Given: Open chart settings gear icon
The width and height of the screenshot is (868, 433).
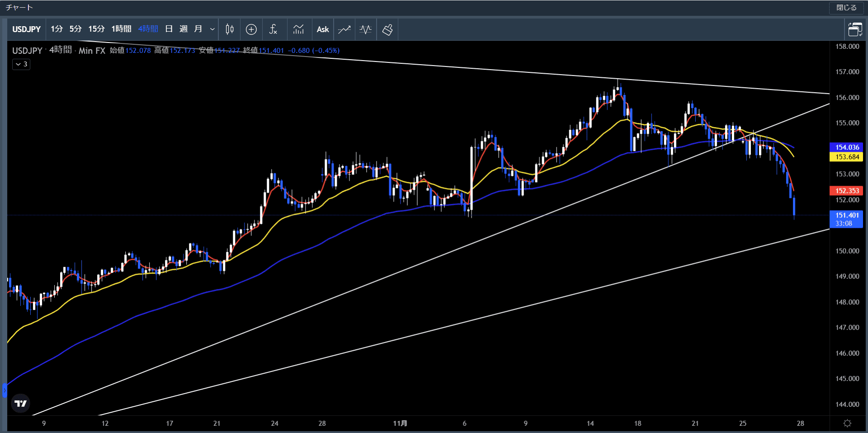Looking at the screenshot, I should (x=848, y=423).
